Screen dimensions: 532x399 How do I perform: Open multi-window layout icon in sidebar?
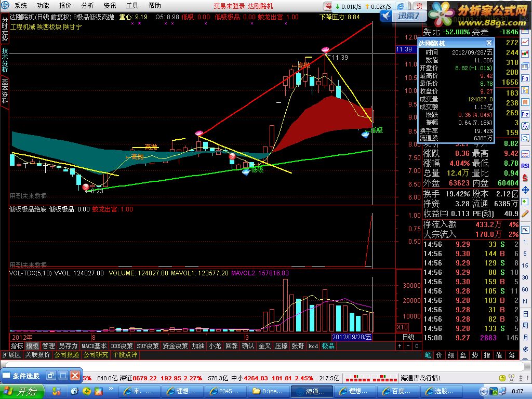525,66
